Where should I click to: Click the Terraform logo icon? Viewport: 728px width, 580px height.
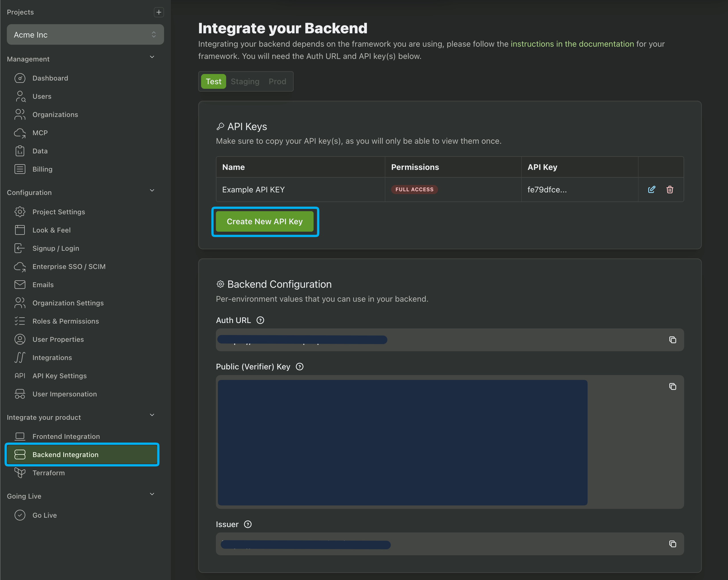20,473
